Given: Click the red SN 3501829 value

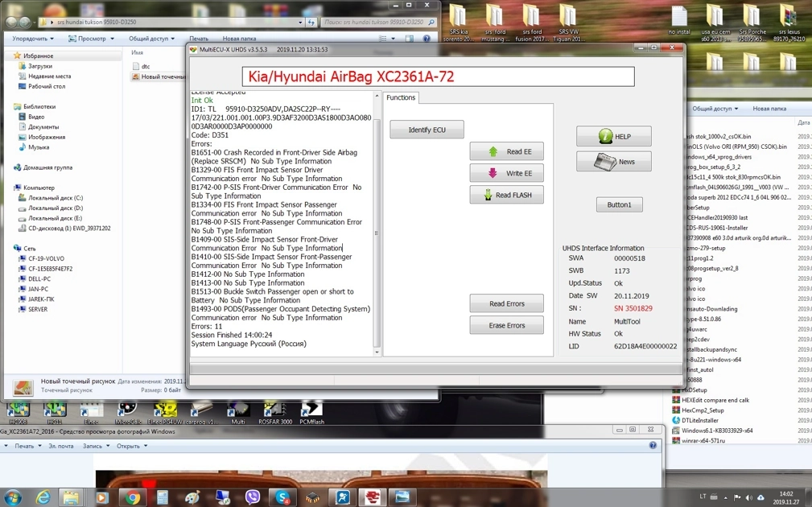Looking at the screenshot, I should 633,308.
